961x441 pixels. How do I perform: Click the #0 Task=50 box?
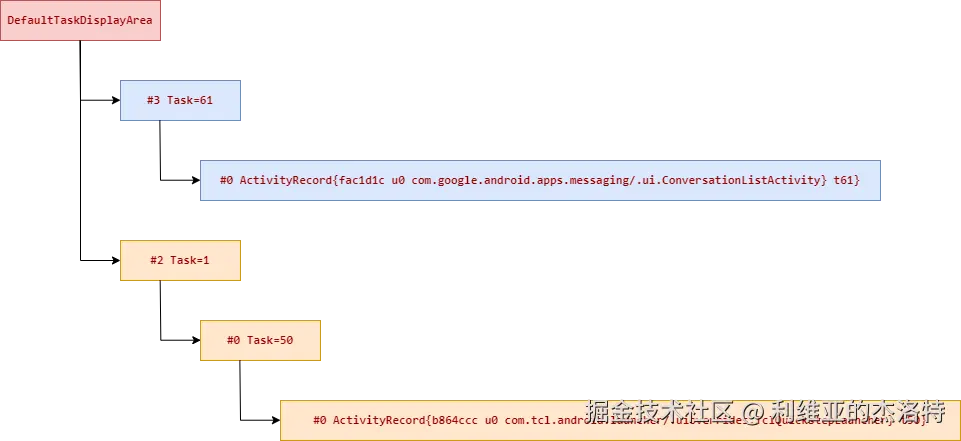point(260,341)
